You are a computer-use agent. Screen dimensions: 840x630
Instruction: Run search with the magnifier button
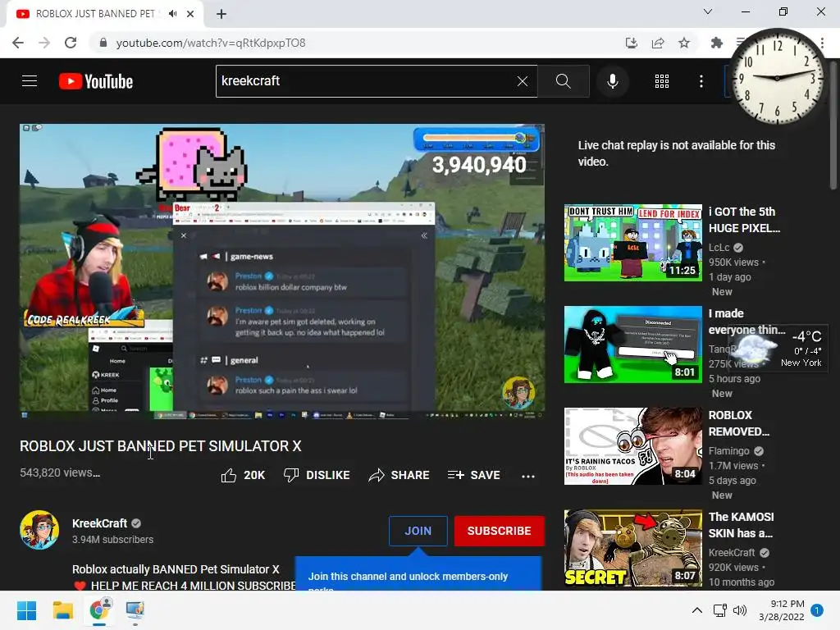pos(563,81)
